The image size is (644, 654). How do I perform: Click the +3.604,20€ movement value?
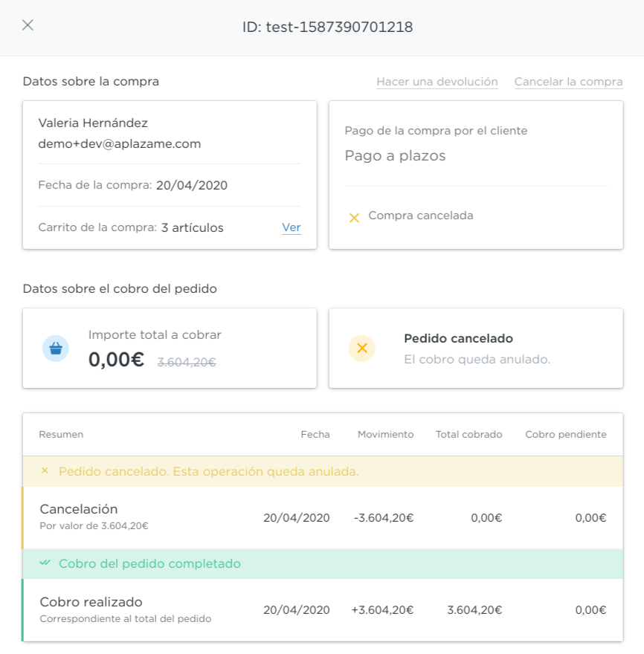click(x=382, y=610)
